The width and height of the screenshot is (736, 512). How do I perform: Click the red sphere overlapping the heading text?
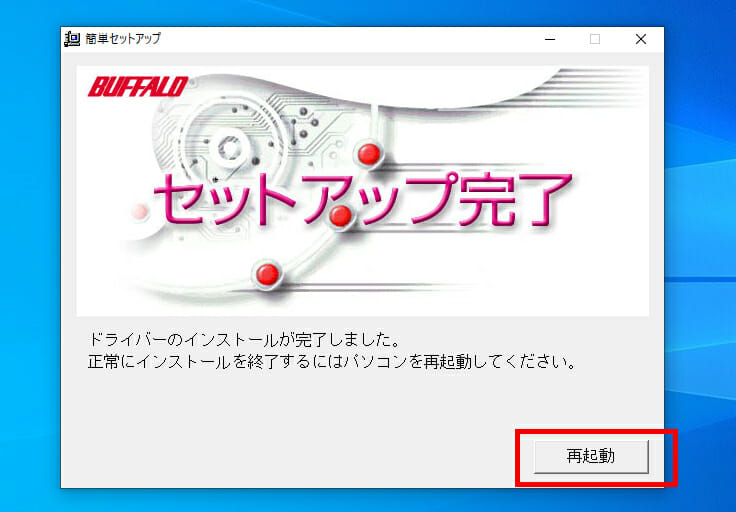[341, 216]
